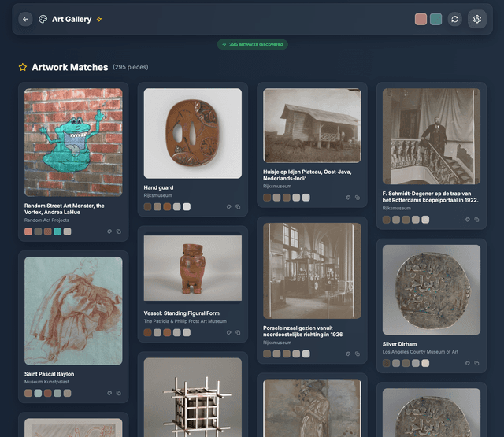Click the palette logo beside Art Gallery
Viewport: 504px width, 437px height.
[x=43, y=19]
